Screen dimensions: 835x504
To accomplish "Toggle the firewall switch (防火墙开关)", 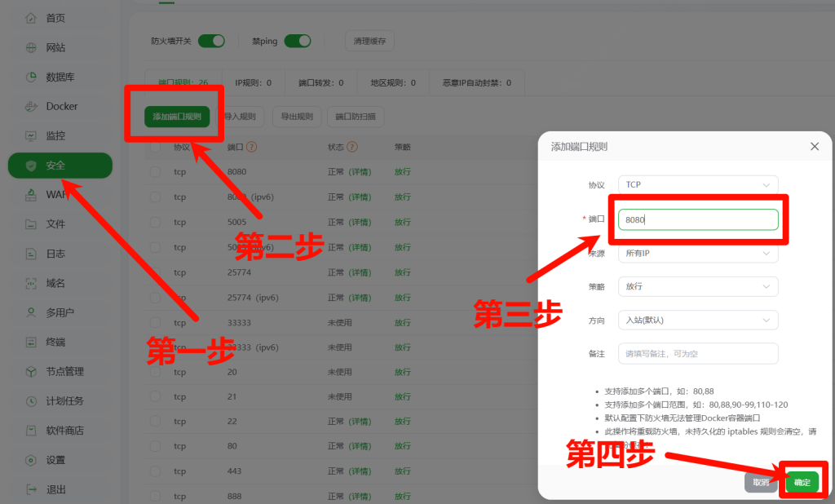I will coord(211,41).
